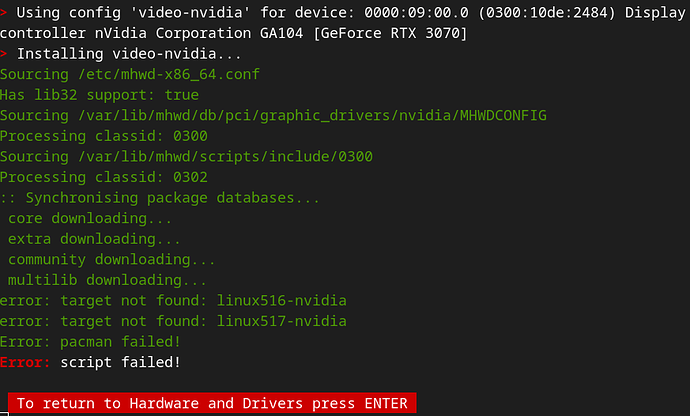This screenshot has width=690, height=416.
Task: Click the red arrow before 'Using config'
Action: (x=4, y=12)
